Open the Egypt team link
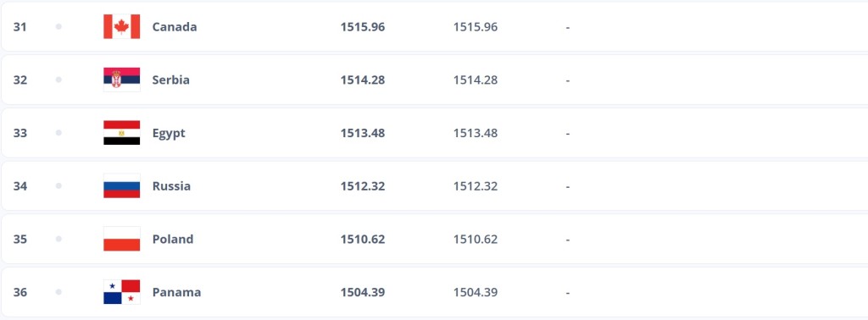The height and width of the screenshot is (320, 868). point(169,133)
